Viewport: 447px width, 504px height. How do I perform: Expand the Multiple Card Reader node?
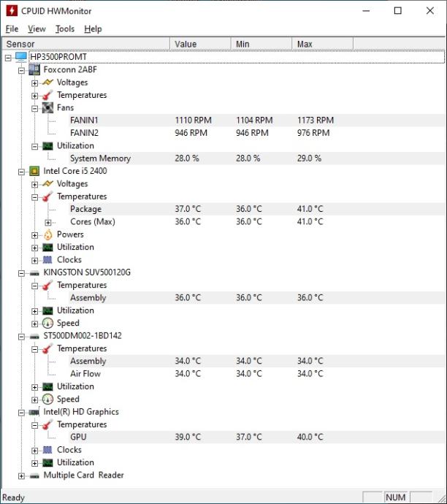coord(21,476)
